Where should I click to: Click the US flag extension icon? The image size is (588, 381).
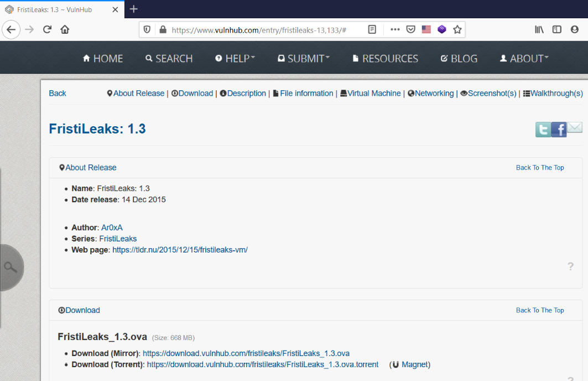(x=426, y=29)
